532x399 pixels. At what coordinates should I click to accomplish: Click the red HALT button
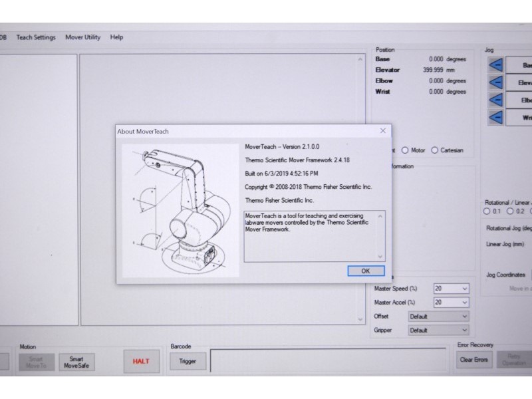[141, 361]
